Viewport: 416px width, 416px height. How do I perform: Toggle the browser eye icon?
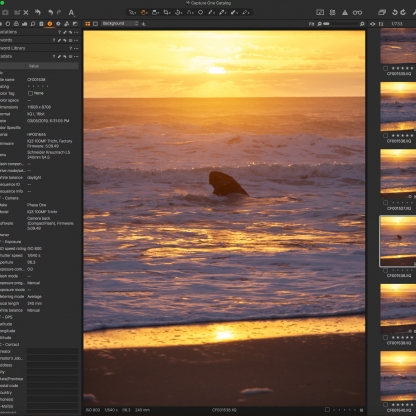point(373,24)
